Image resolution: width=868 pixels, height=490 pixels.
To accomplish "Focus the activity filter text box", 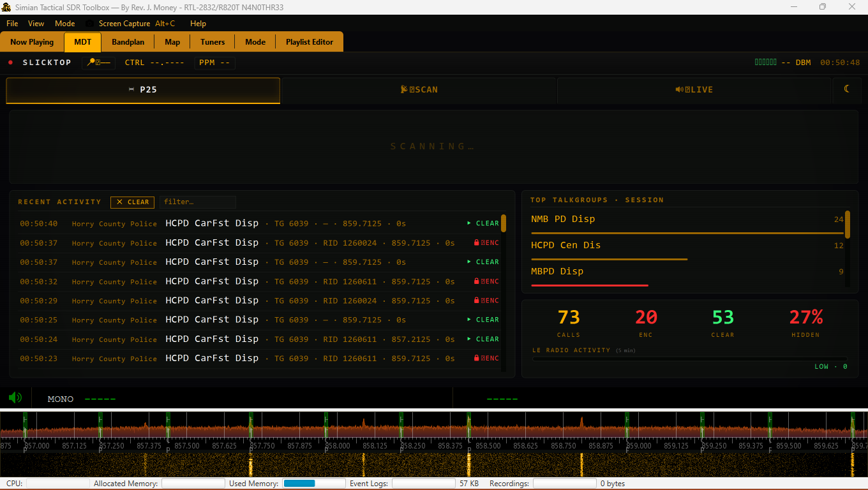I will (x=198, y=202).
